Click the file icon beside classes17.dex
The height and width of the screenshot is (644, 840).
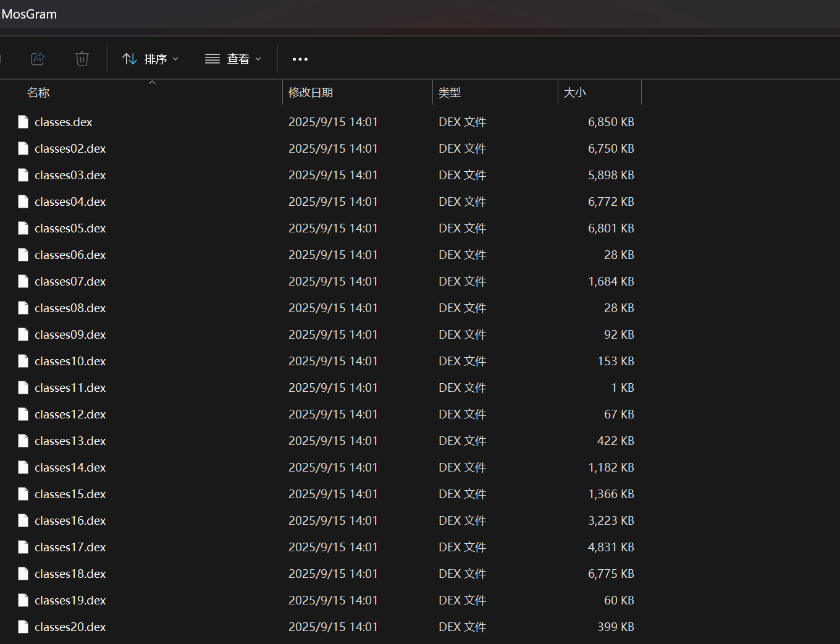tap(23, 547)
